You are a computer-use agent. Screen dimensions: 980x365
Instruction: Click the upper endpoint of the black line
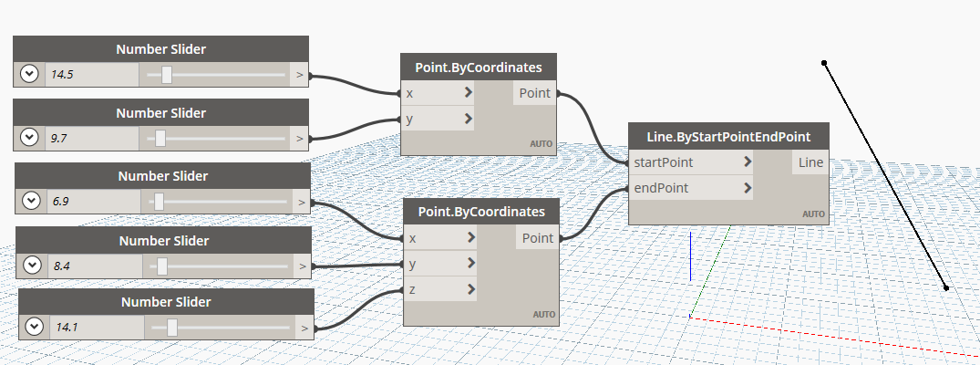pyautogui.click(x=824, y=63)
